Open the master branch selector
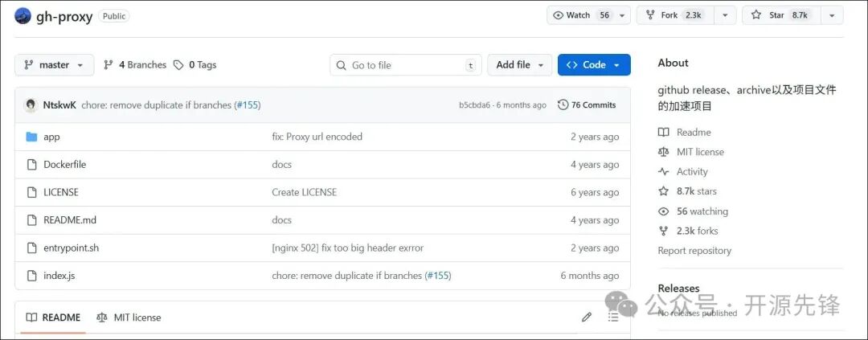The height and width of the screenshot is (340, 868). coord(55,65)
